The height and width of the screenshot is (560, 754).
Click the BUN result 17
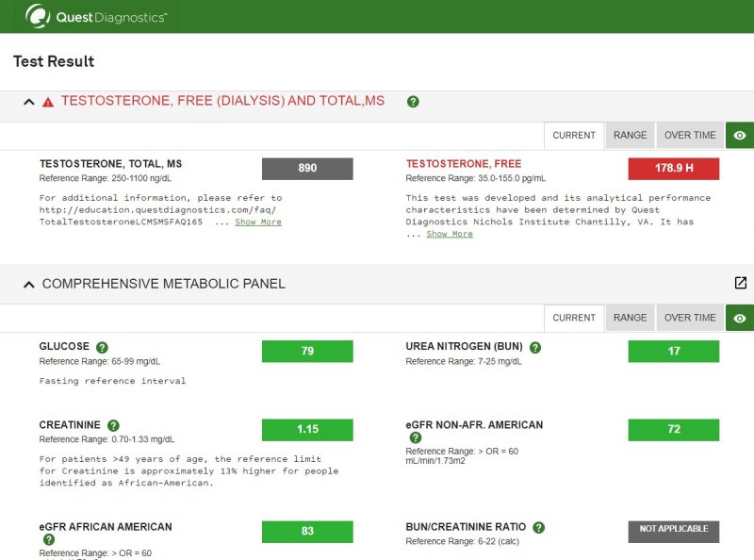coord(674,352)
